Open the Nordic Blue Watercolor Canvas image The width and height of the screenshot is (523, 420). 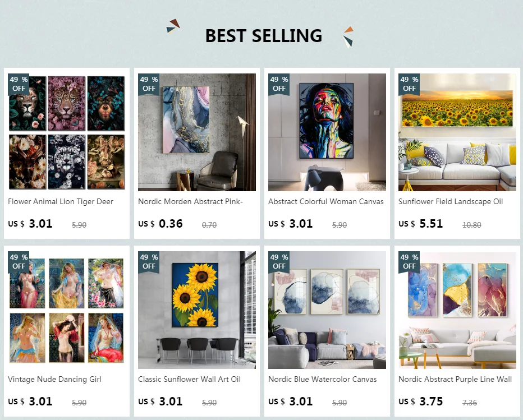point(327,310)
